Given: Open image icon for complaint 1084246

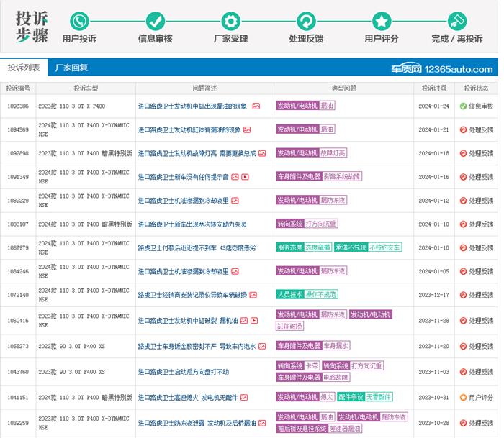Looking at the screenshot, I should (x=235, y=271).
